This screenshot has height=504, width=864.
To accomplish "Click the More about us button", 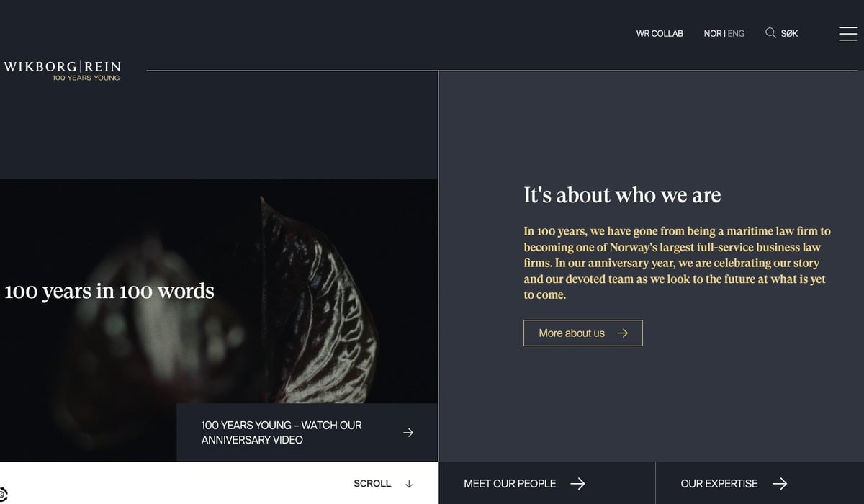I will click(583, 333).
